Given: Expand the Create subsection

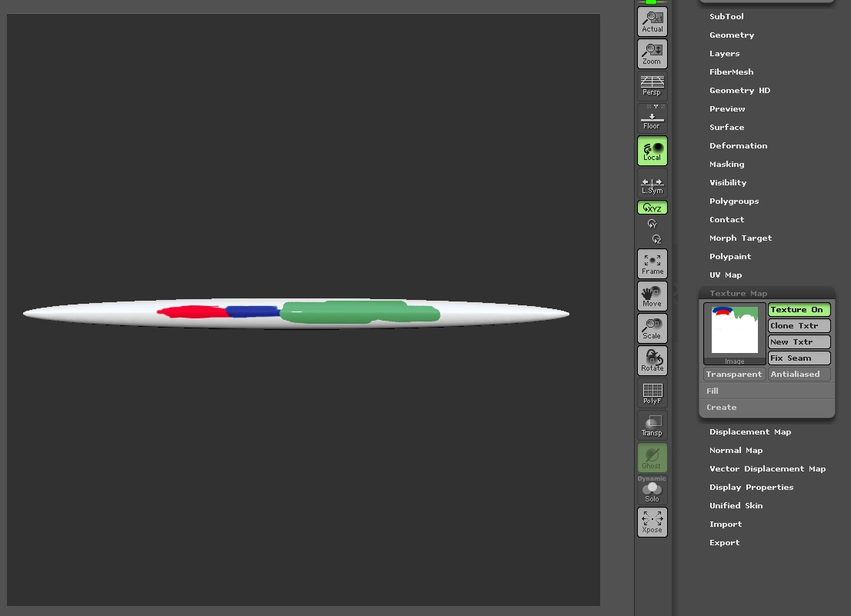Looking at the screenshot, I should point(766,407).
